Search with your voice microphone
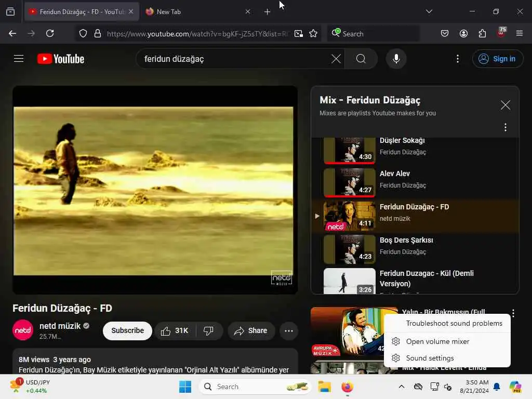 tap(396, 59)
